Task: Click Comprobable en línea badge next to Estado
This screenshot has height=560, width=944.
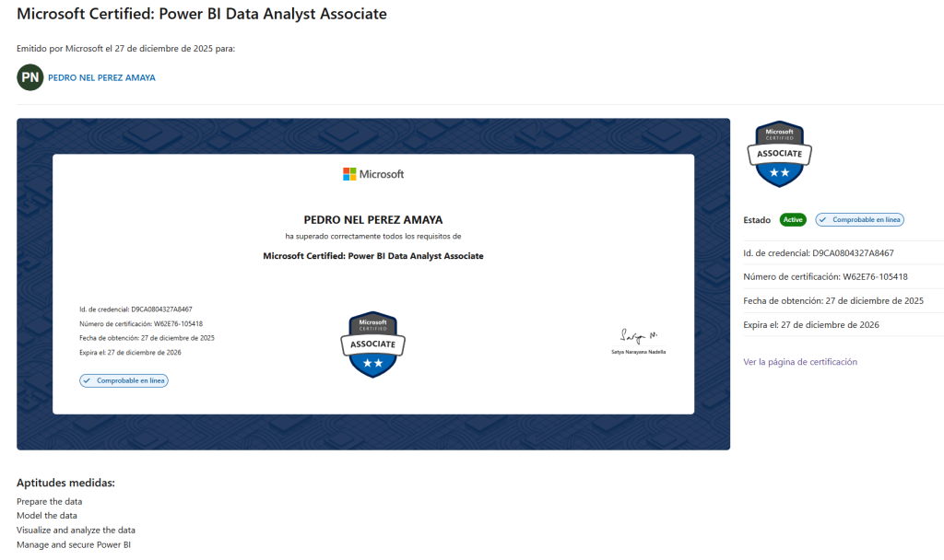Action: [x=860, y=220]
